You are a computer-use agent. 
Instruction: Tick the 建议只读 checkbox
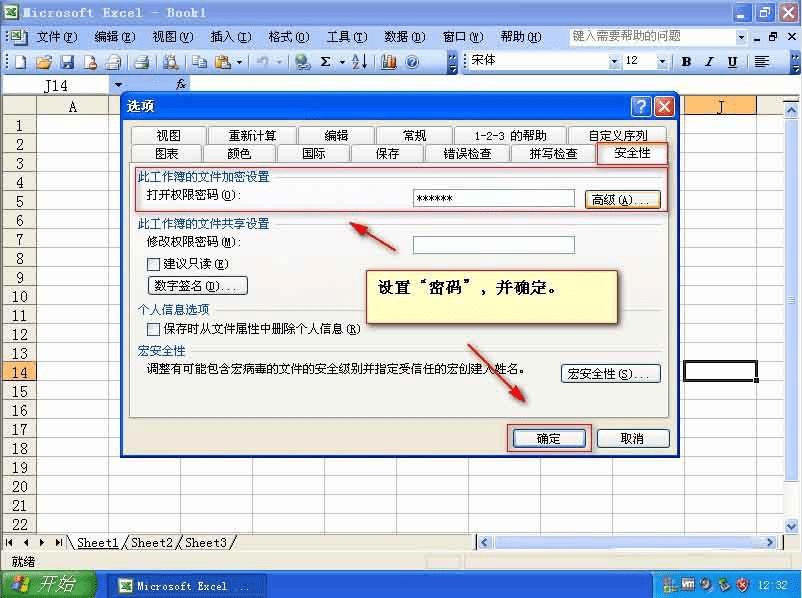[153, 264]
